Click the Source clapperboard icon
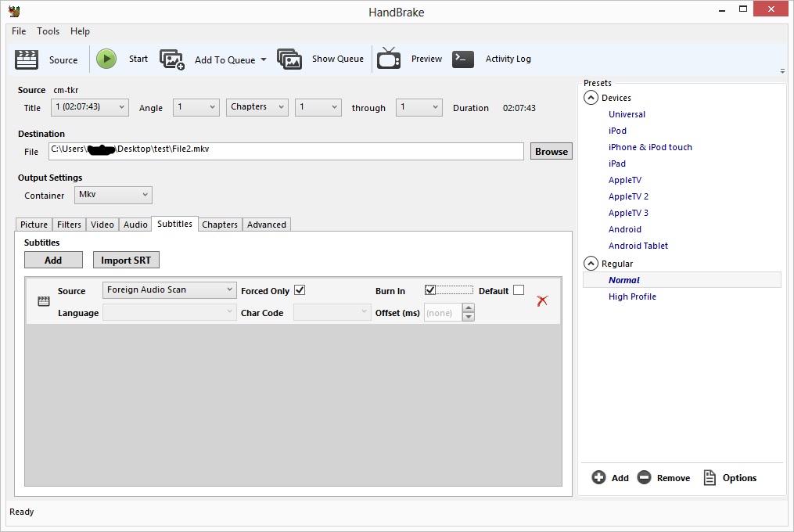Image resolution: width=794 pixels, height=532 pixels. [x=27, y=59]
